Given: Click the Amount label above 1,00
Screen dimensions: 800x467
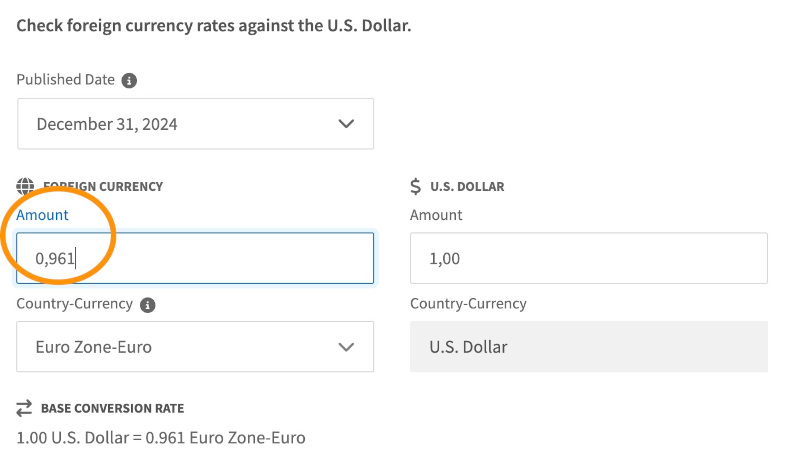Looking at the screenshot, I should 436,215.
